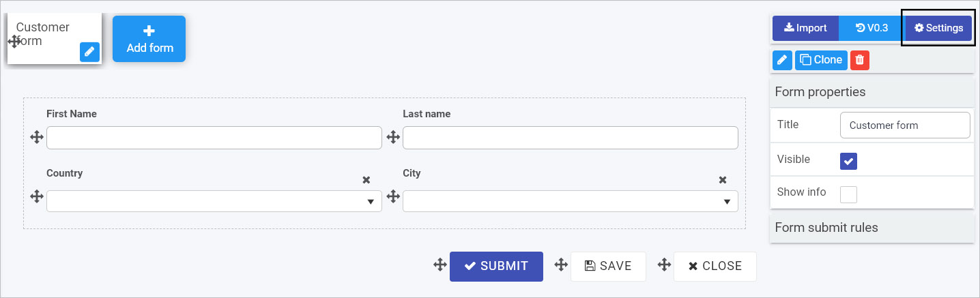Open the Settings tab
The image size is (980, 298).
pos(939,28)
